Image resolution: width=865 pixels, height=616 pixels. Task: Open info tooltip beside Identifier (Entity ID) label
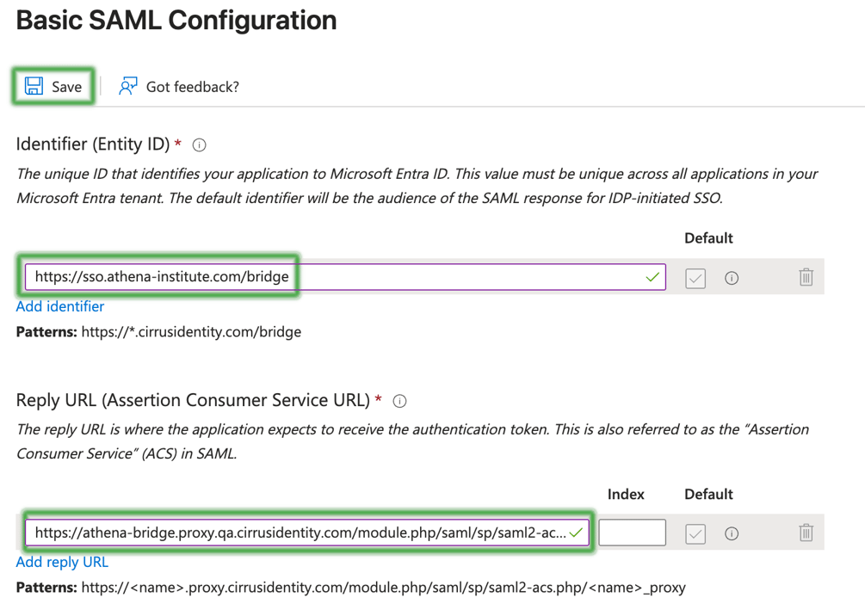[x=200, y=145]
